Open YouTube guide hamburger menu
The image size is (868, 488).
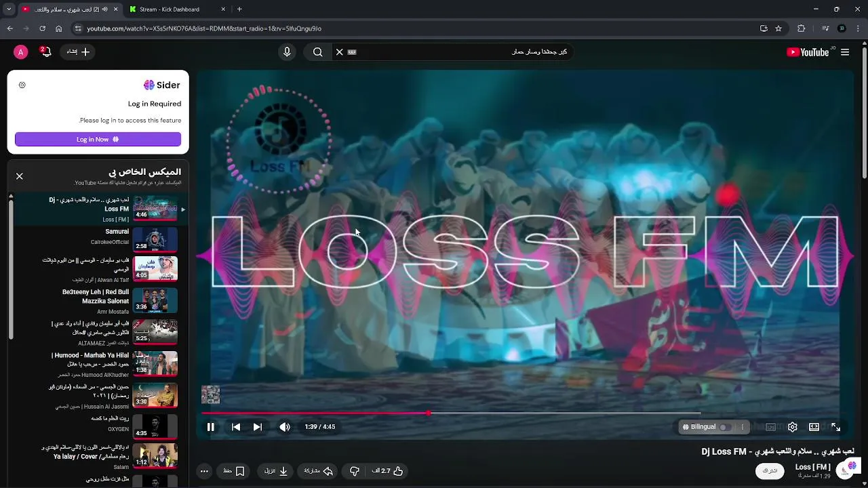(845, 52)
